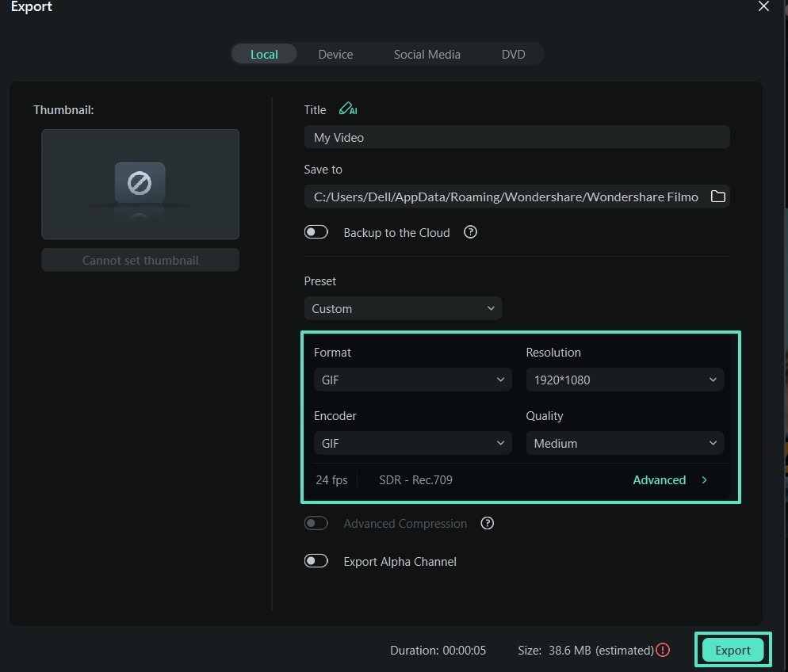The image size is (788, 672).
Task: Select the Local tab
Action: [264, 54]
